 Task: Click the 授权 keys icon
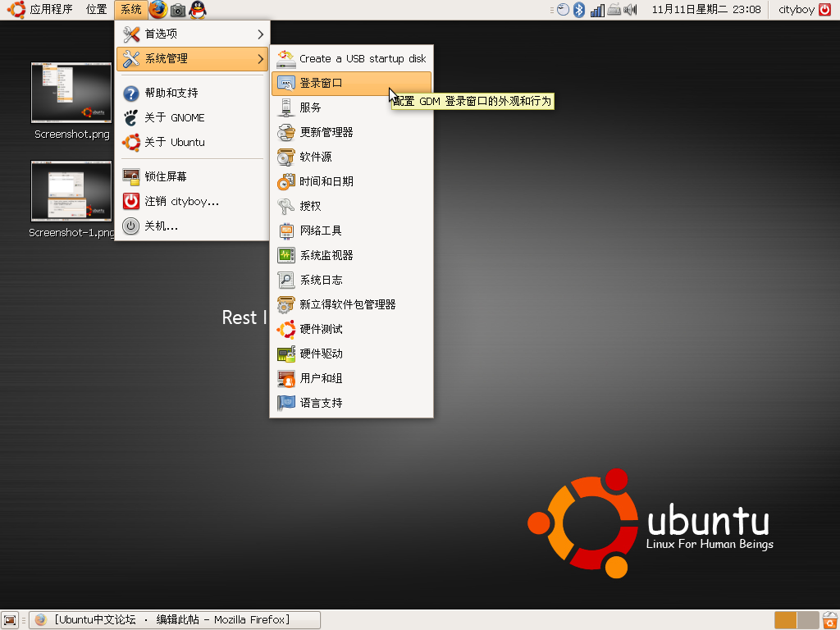pos(286,206)
